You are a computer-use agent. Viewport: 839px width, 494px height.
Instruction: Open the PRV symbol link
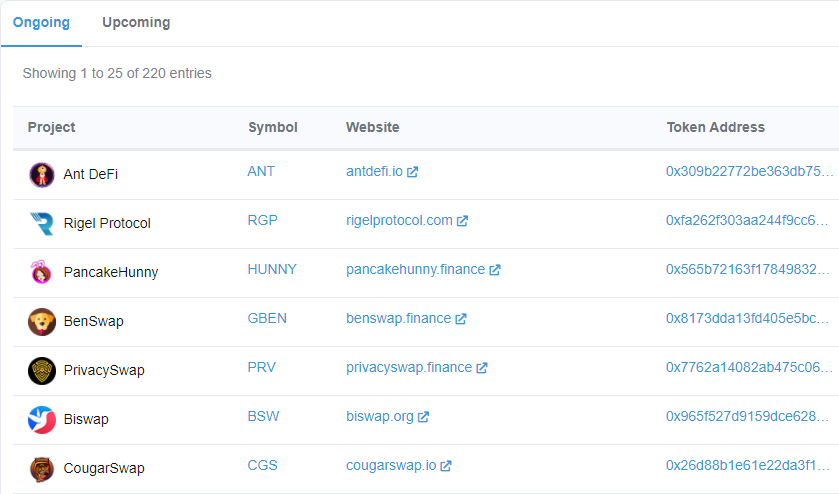point(262,368)
